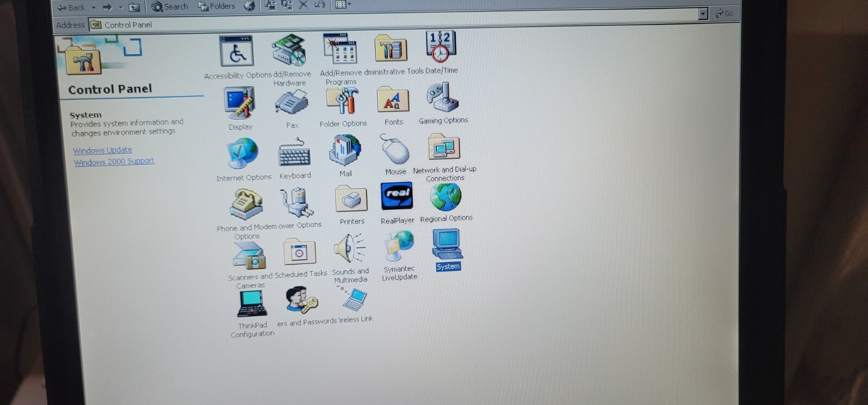Open the Views dropdown button
Screen dimensions: 868x405
click(343, 5)
